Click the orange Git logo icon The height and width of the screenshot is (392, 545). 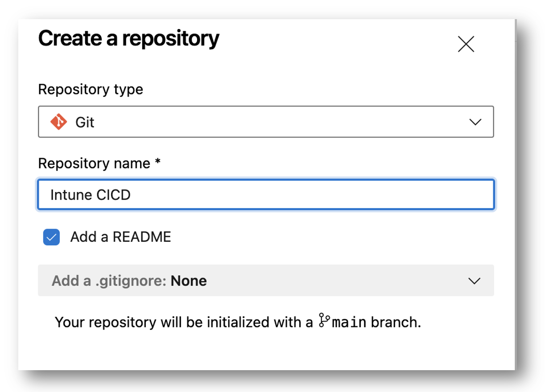58,122
